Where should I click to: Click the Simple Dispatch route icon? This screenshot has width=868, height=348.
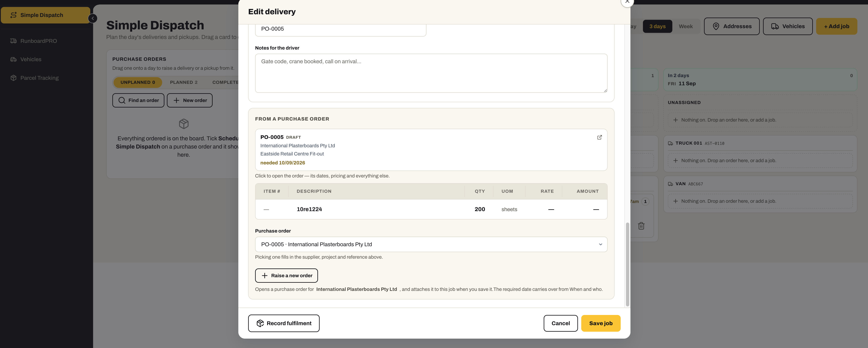[13, 15]
